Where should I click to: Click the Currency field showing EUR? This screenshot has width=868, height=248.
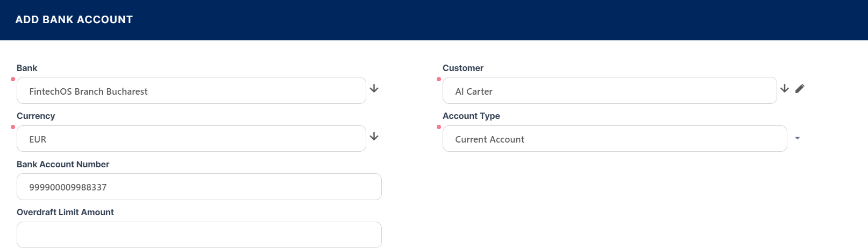(x=191, y=139)
